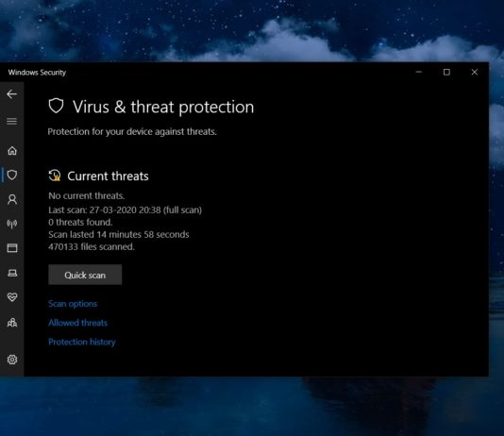View Protection history link
This screenshot has width=504, height=436.
[x=82, y=342]
